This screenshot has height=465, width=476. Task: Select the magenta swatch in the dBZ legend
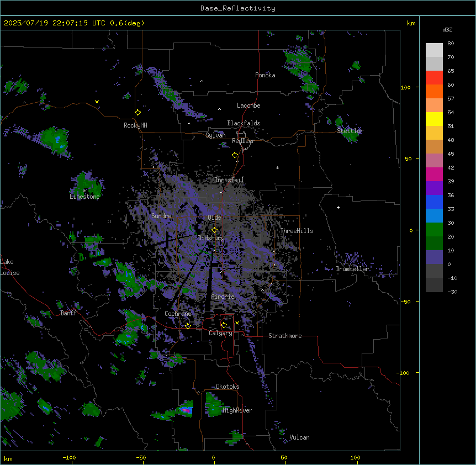[x=434, y=174]
